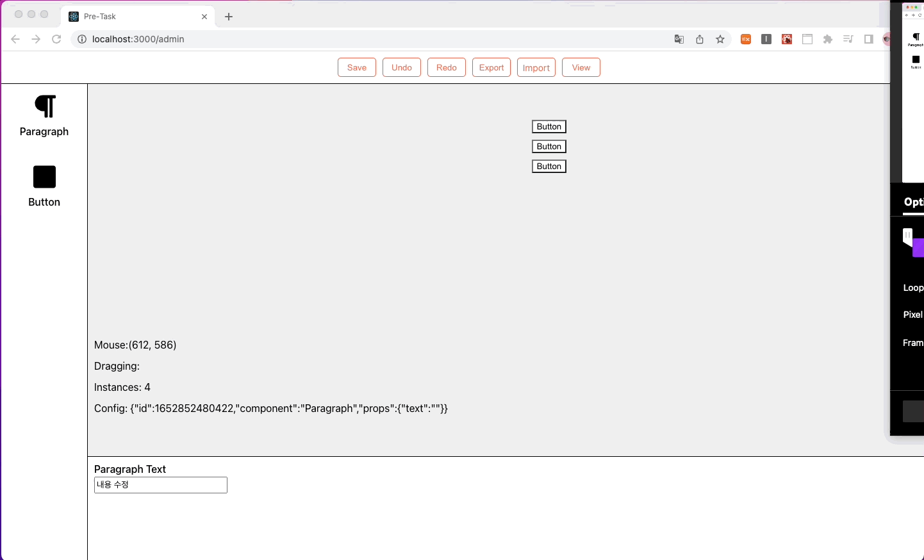Viewport: 924px width, 560px height.
Task: Open the browser side panel icon
Action: (869, 39)
